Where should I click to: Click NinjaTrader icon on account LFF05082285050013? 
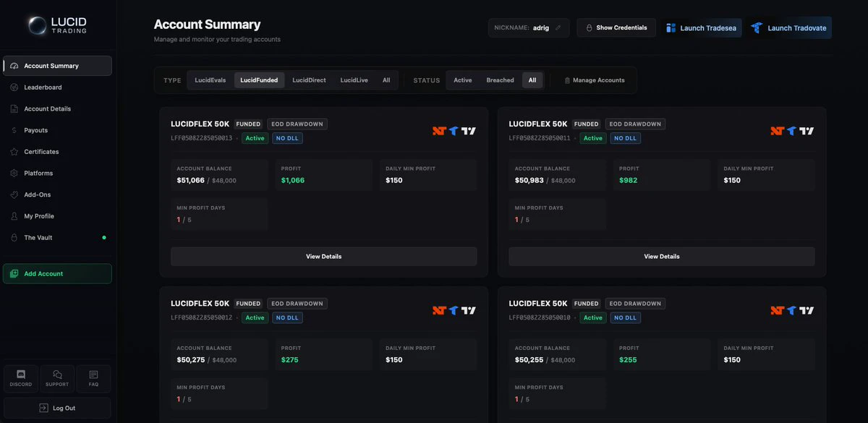tap(438, 131)
